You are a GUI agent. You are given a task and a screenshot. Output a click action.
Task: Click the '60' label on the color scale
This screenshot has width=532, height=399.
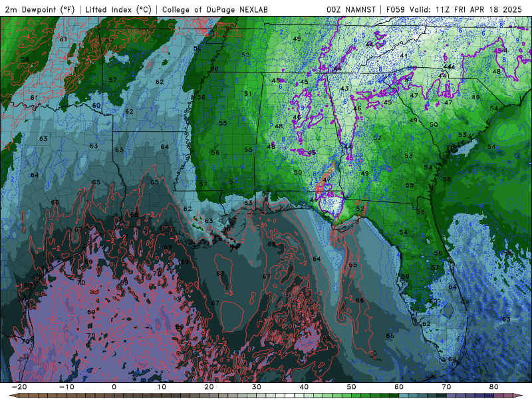(x=399, y=387)
